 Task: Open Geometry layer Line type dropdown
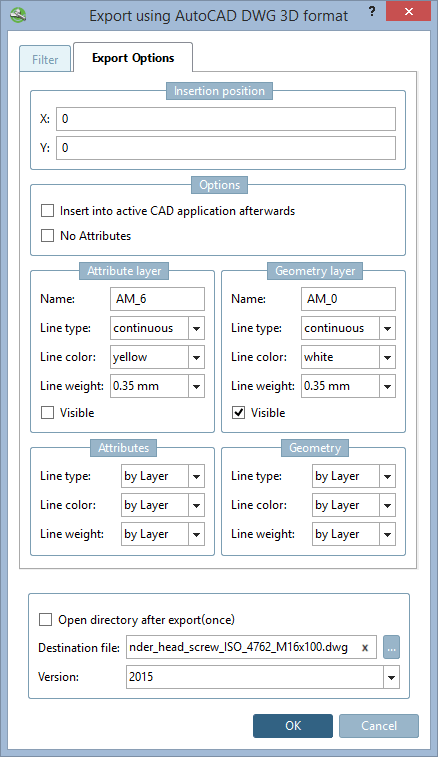tap(348, 328)
